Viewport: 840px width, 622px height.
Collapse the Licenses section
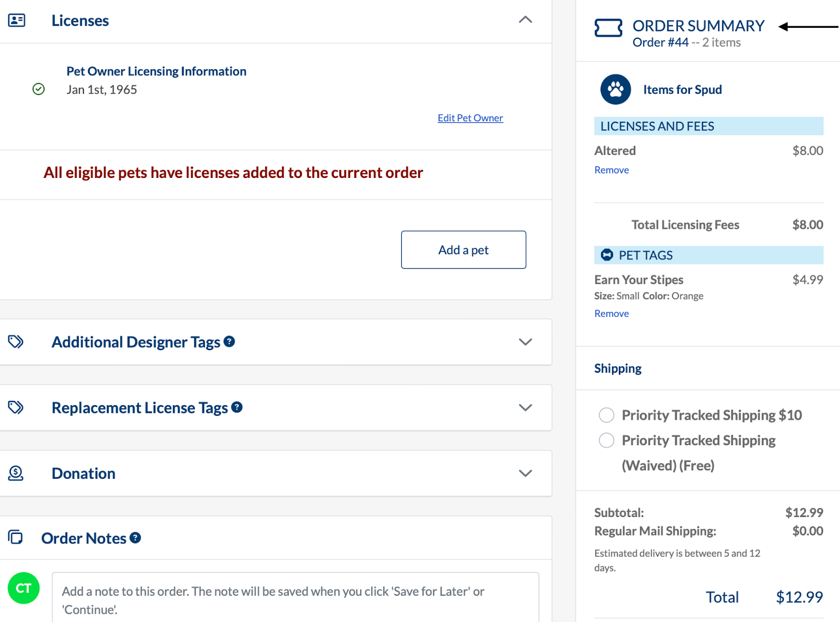pos(526,20)
